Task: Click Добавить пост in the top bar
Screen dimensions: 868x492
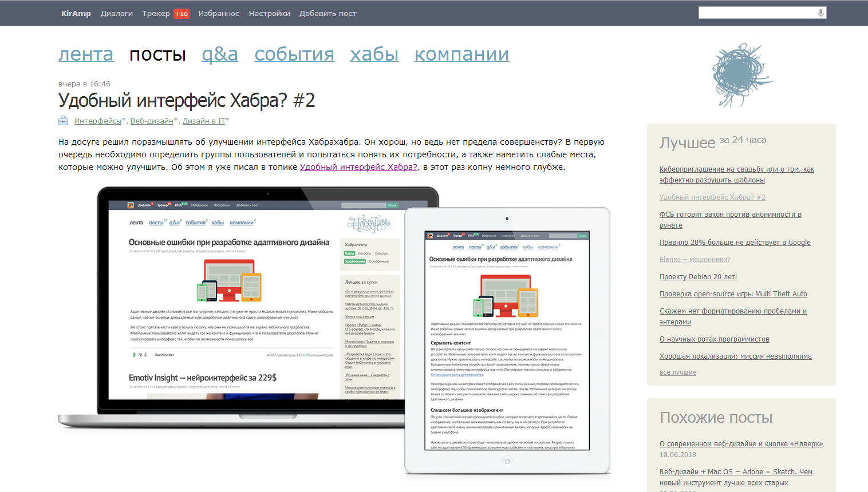Action: (328, 13)
